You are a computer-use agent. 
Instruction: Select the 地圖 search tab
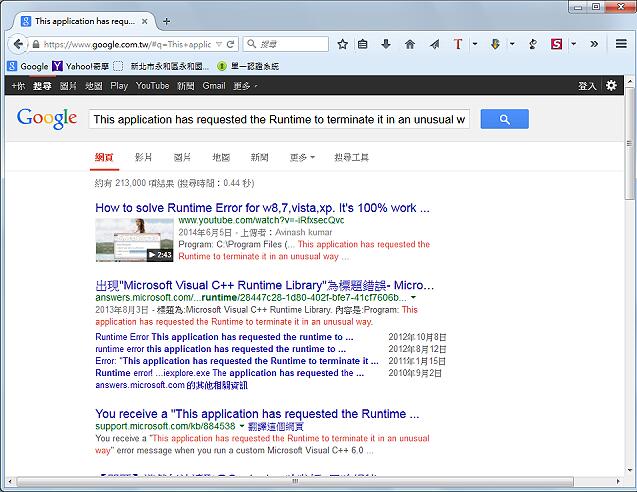pyautogui.click(x=221, y=157)
